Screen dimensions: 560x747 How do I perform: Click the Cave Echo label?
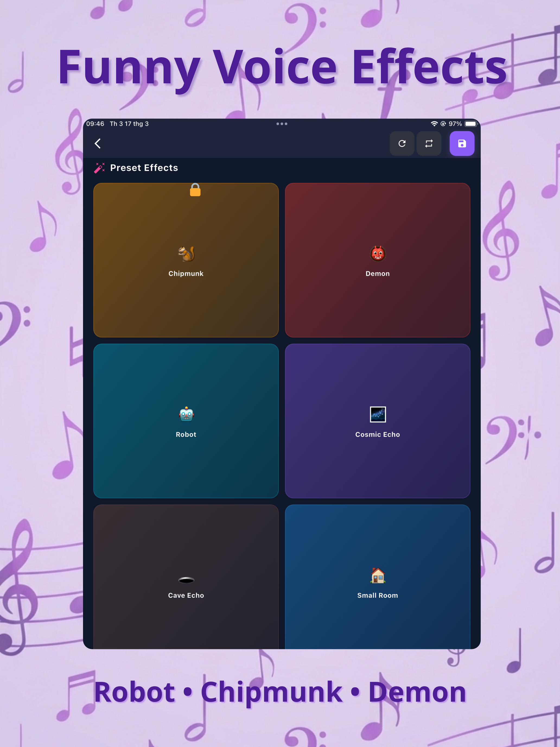[x=186, y=595]
